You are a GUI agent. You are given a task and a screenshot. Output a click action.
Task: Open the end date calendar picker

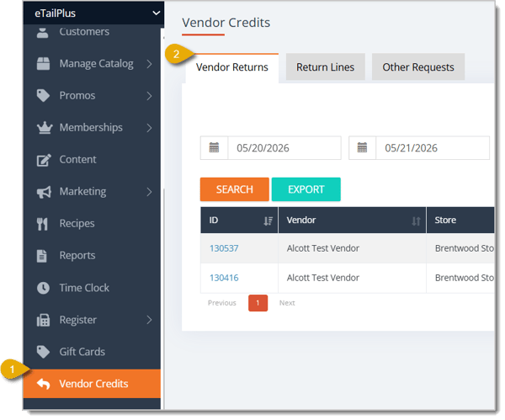362,148
